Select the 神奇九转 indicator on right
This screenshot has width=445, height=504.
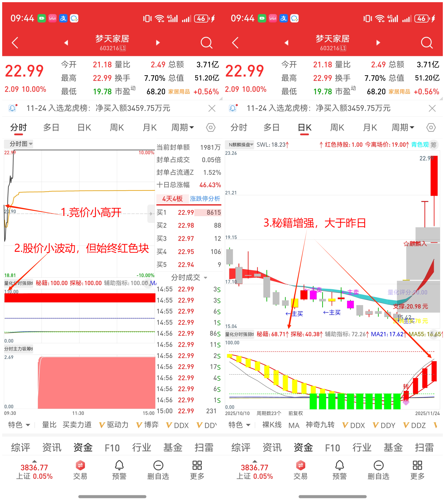320,425
